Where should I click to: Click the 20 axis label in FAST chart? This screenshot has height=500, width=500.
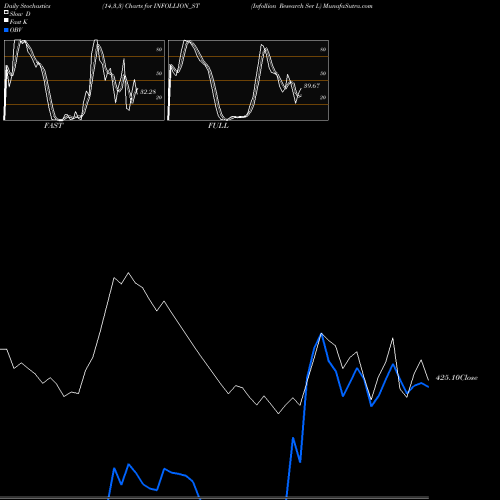[159, 97]
